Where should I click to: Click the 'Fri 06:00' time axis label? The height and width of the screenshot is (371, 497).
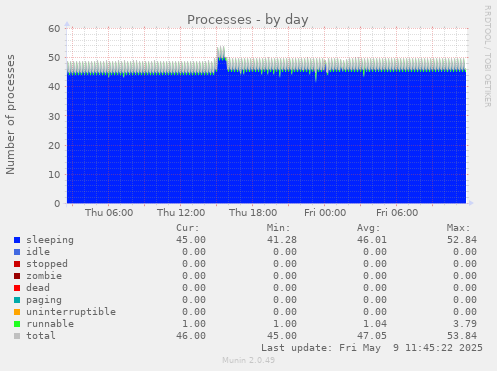coord(397,213)
